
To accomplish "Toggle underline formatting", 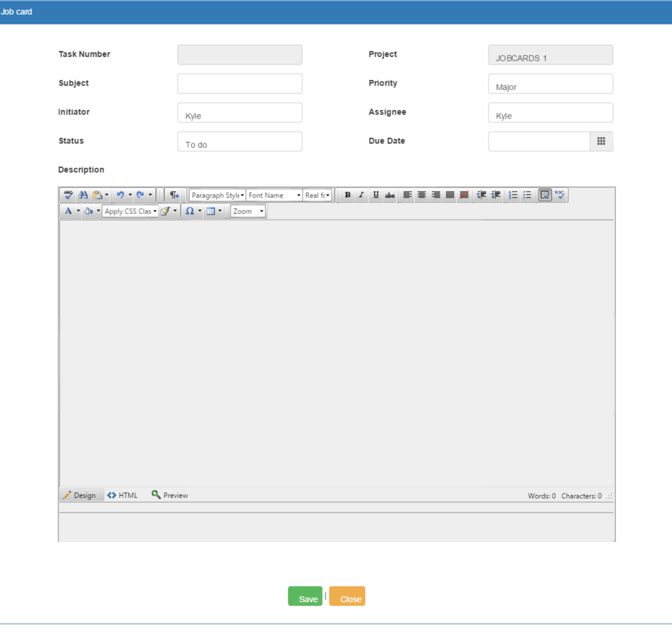I will [x=376, y=195].
